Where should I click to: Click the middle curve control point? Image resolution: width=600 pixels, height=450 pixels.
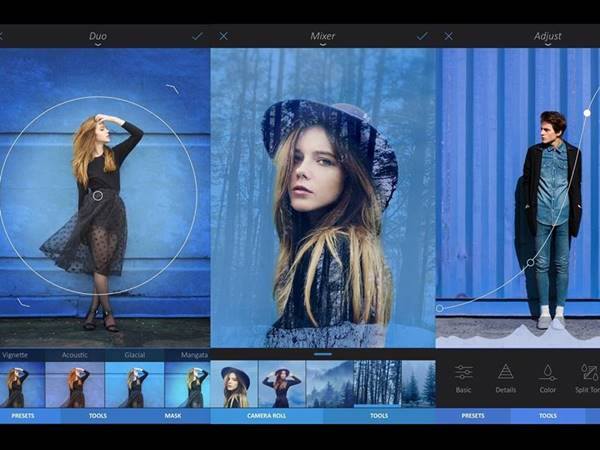point(530,263)
